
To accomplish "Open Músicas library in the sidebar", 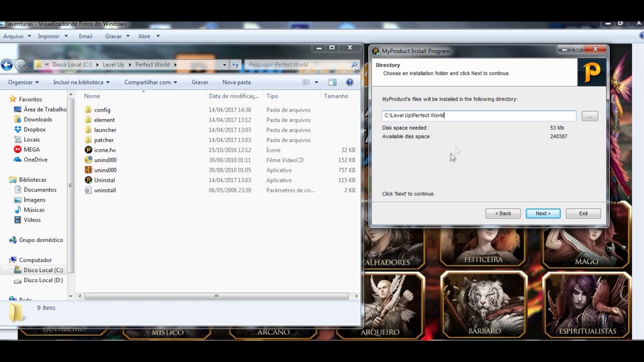I will (29, 210).
